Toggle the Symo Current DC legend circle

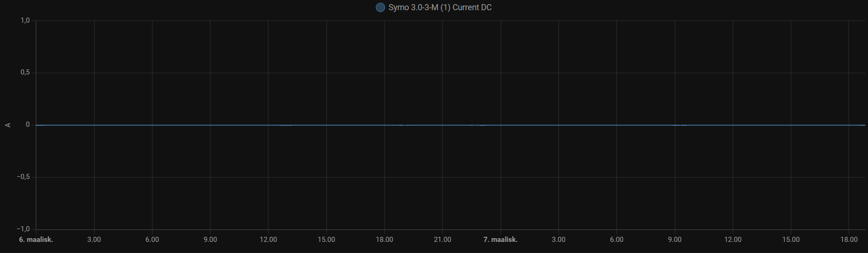(380, 7)
